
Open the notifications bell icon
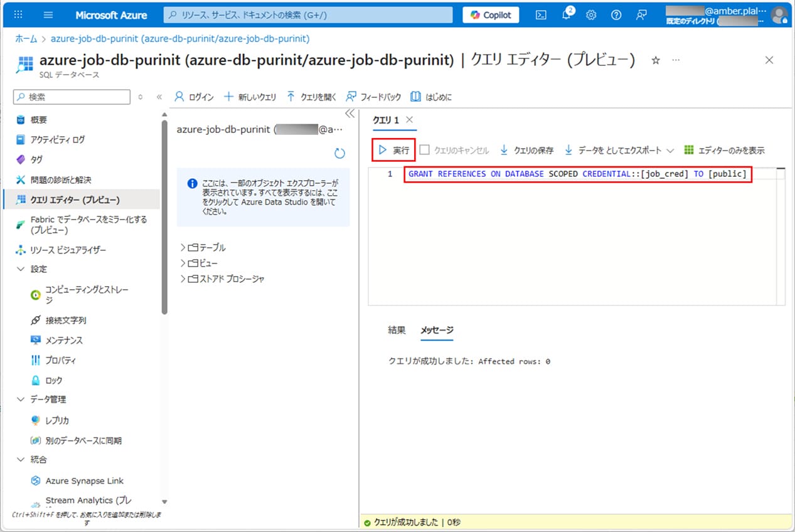(566, 15)
